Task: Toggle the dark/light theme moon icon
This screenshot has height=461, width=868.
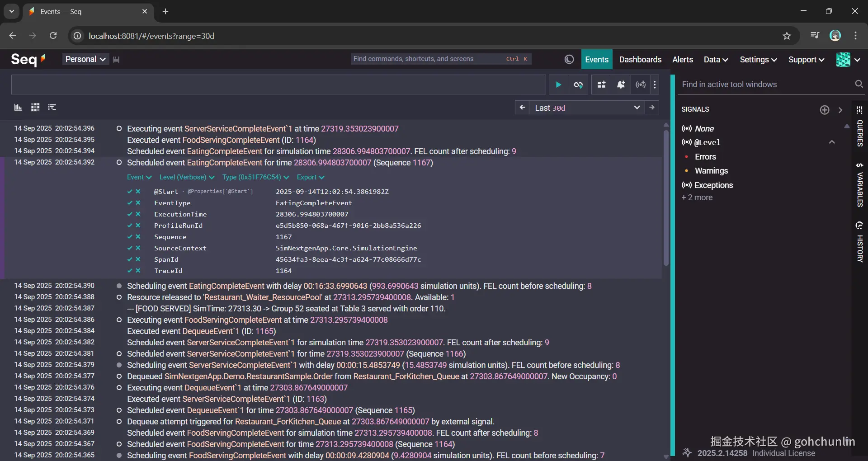Action: (569, 60)
